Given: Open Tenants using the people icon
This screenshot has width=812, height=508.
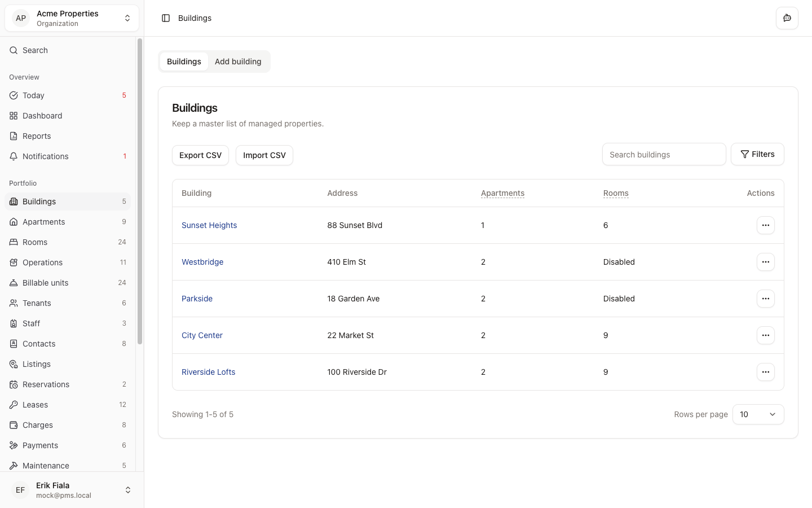Looking at the screenshot, I should tap(14, 303).
